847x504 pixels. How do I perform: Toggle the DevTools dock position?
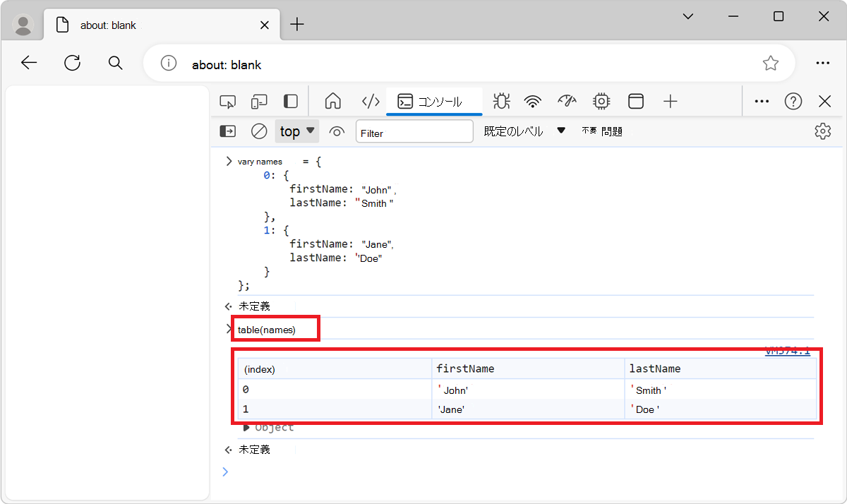[290, 101]
